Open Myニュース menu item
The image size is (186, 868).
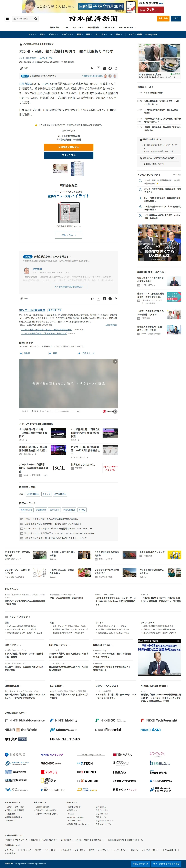78,28
